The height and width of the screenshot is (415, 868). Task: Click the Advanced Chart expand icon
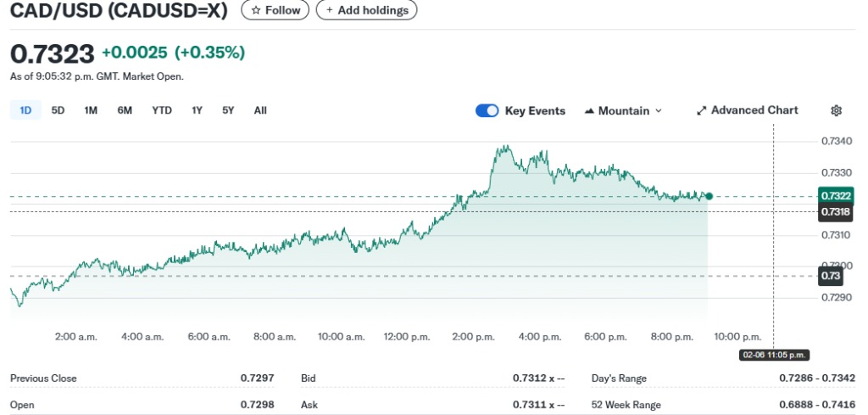click(701, 110)
